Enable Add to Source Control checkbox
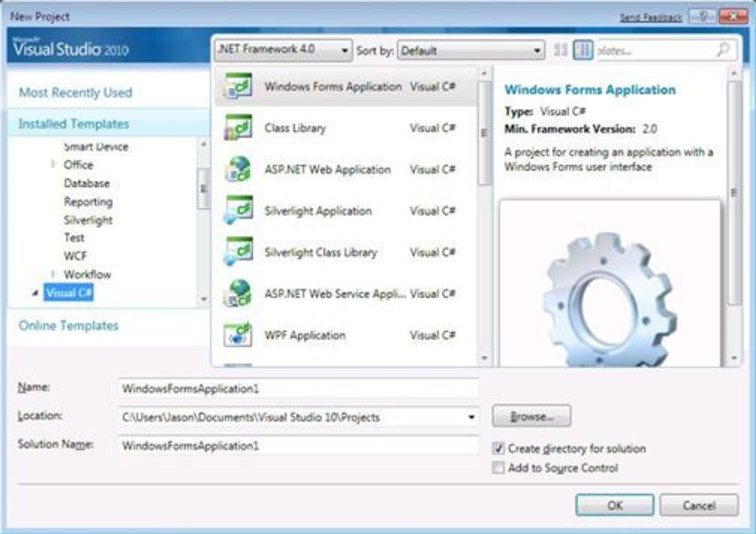This screenshot has width=756, height=534. pyautogui.click(x=498, y=468)
